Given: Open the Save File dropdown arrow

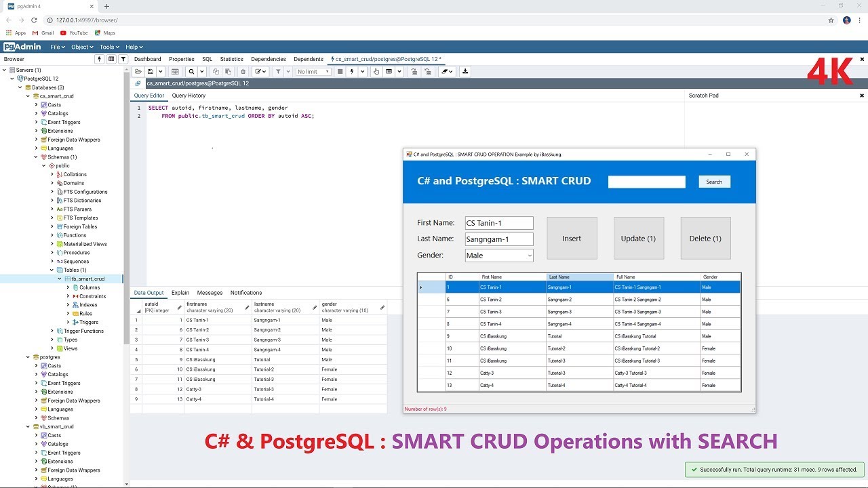Looking at the screenshot, I should [x=161, y=71].
